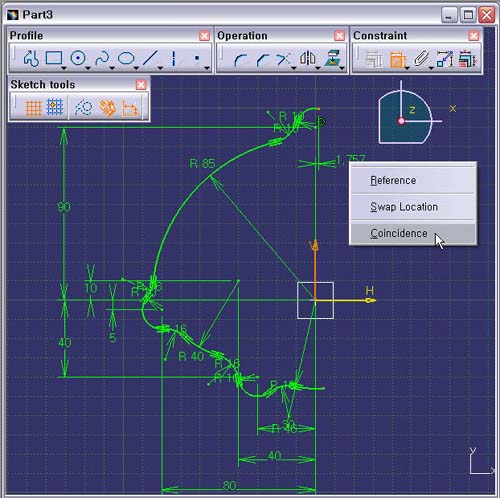Select the Trim tool in Operation
The image size is (500, 498).
[x=284, y=59]
